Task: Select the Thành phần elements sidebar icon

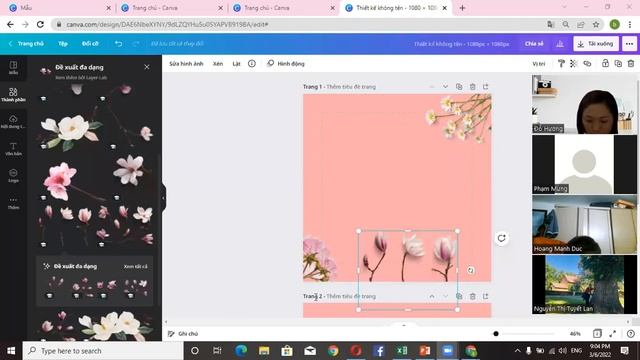Action: coord(13,95)
